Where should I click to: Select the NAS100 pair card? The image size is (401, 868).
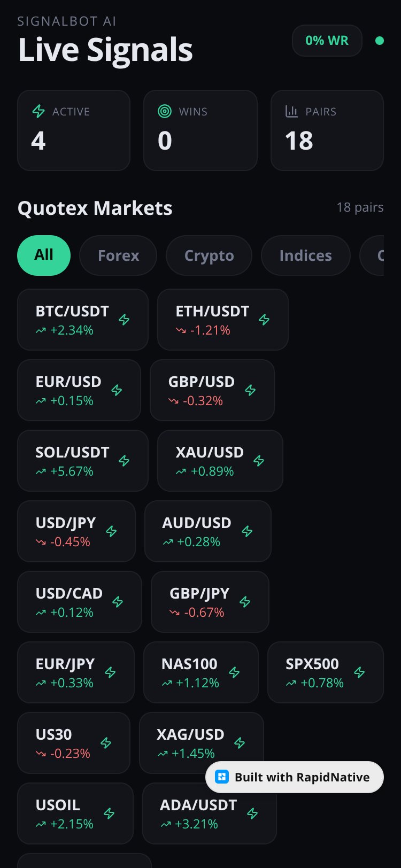tap(201, 672)
